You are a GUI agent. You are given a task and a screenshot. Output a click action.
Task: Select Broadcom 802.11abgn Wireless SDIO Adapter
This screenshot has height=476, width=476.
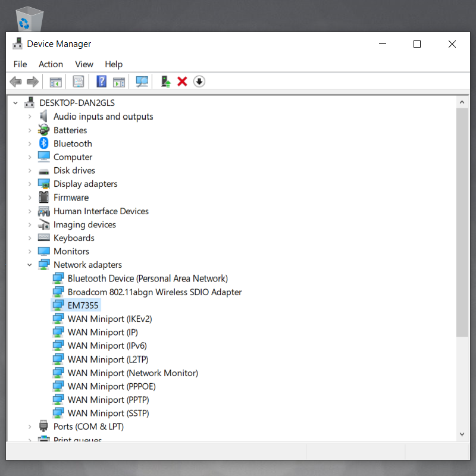point(154,292)
